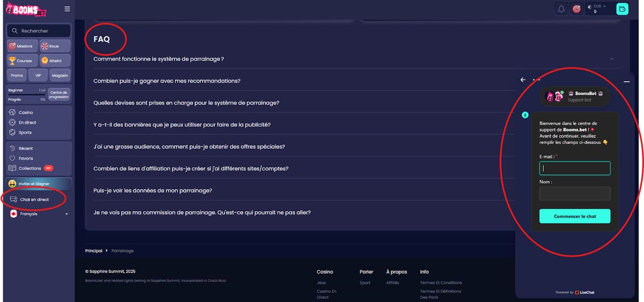
Task: Open Récent games list
Action: tap(25, 148)
